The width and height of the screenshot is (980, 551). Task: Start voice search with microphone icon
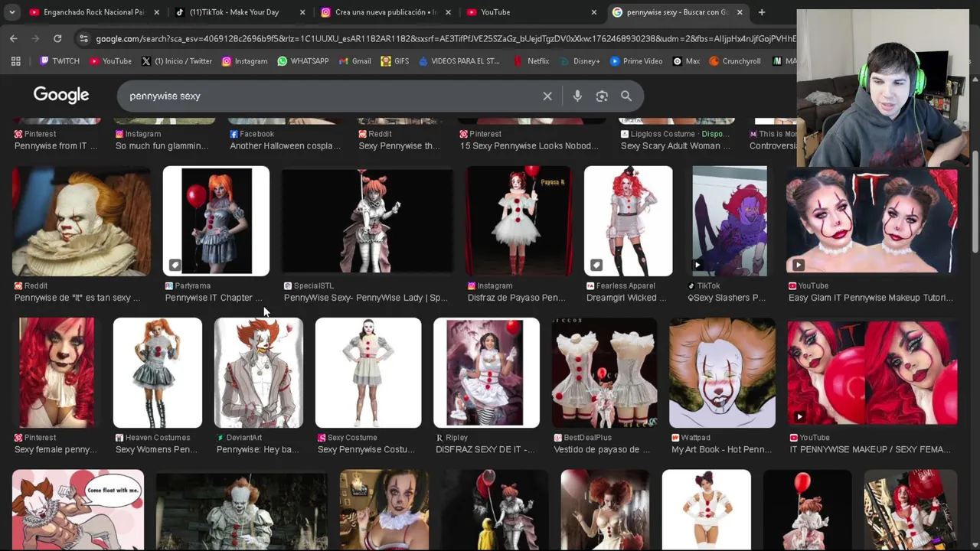pos(577,96)
